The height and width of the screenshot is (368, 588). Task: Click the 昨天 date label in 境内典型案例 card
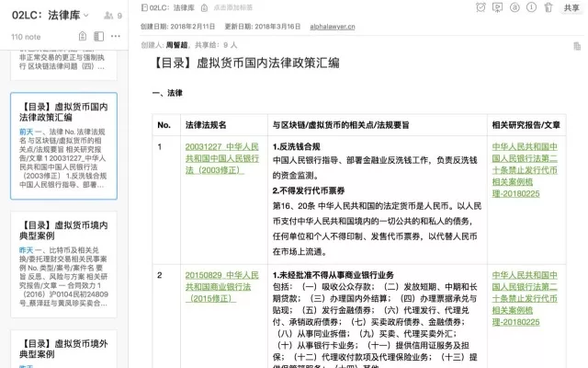pyautogui.click(x=27, y=250)
